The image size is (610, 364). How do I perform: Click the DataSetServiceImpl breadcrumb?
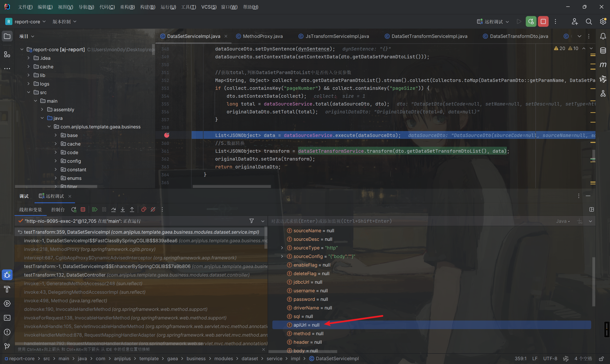click(334, 359)
